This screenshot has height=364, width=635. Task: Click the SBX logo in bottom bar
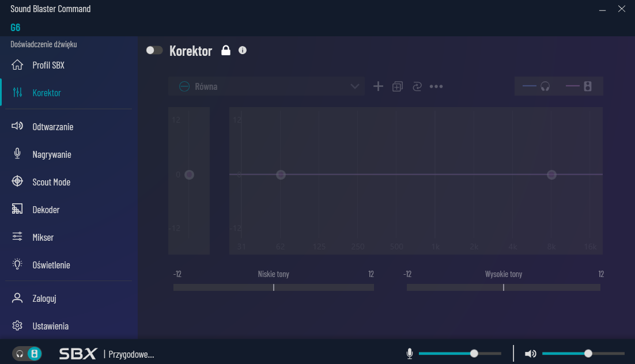(78, 354)
